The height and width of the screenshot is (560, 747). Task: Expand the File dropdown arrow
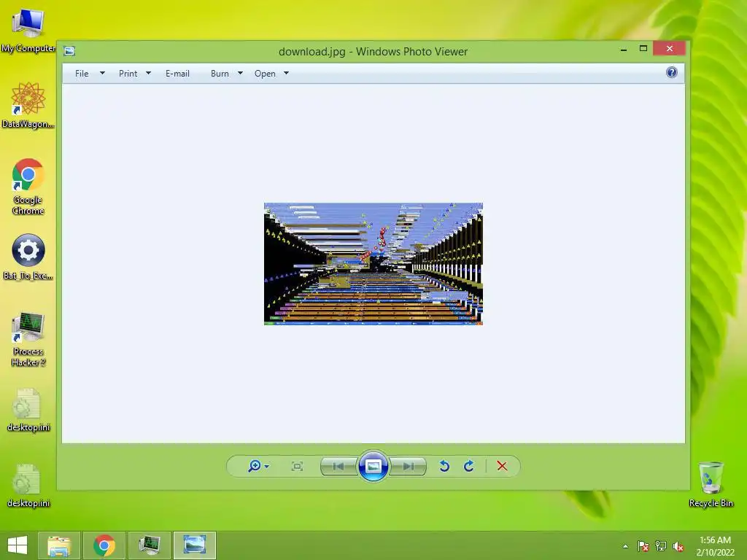pyautogui.click(x=102, y=74)
